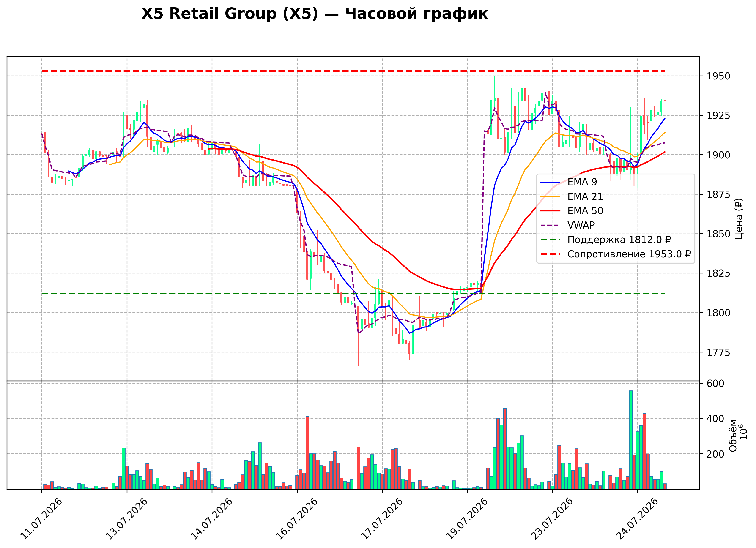Viewport: 756px width, 548px height.
Task: Click the orange EMA 21 legend line swatch
Action: pos(550,196)
